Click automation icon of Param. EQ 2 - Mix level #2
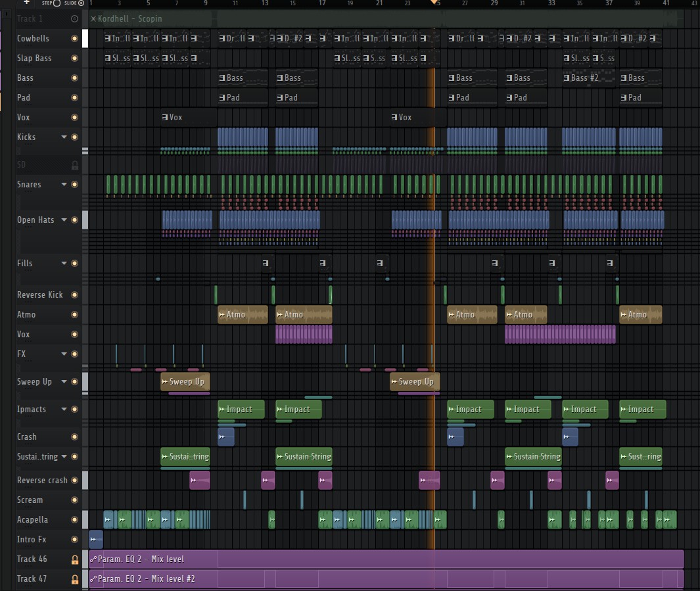The image size is (700, 591). 93,579
